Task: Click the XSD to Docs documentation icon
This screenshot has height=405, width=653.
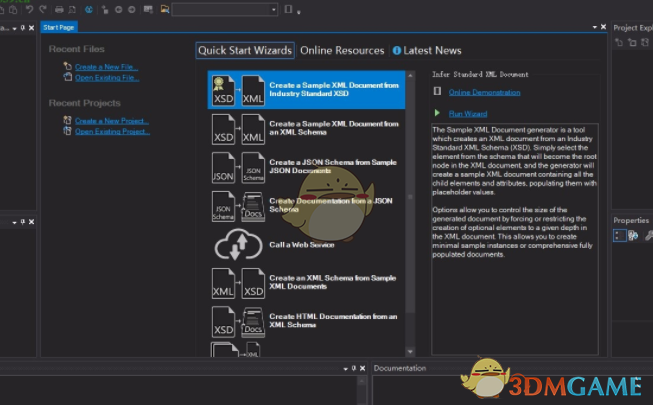Action: point(238,322)
